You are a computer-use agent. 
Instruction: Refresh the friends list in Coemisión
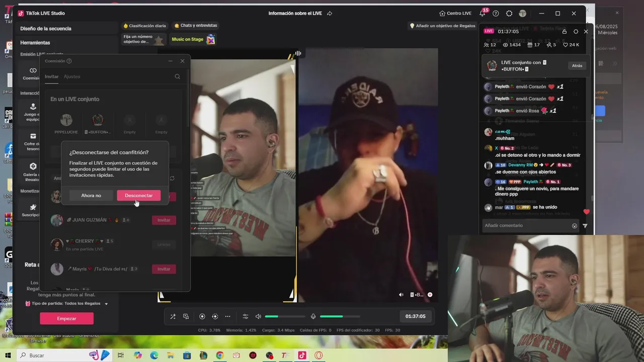172,178
